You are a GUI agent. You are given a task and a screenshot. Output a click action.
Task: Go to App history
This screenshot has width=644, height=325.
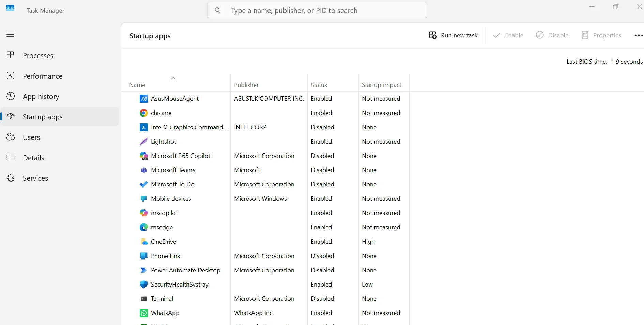[60, 96]
